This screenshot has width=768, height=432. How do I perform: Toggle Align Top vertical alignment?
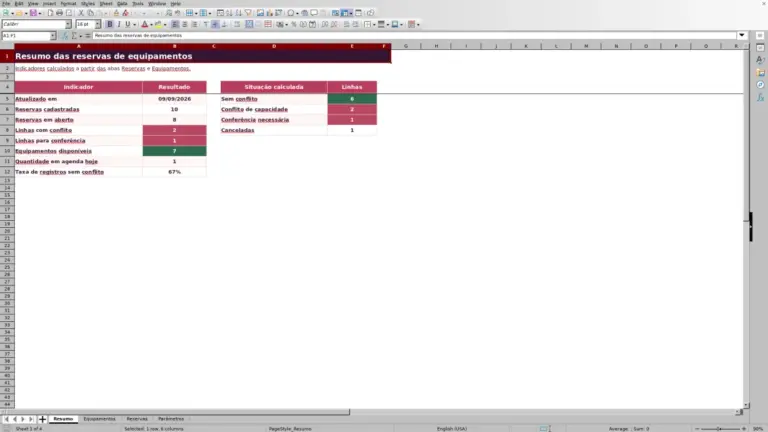coord(206,24)
